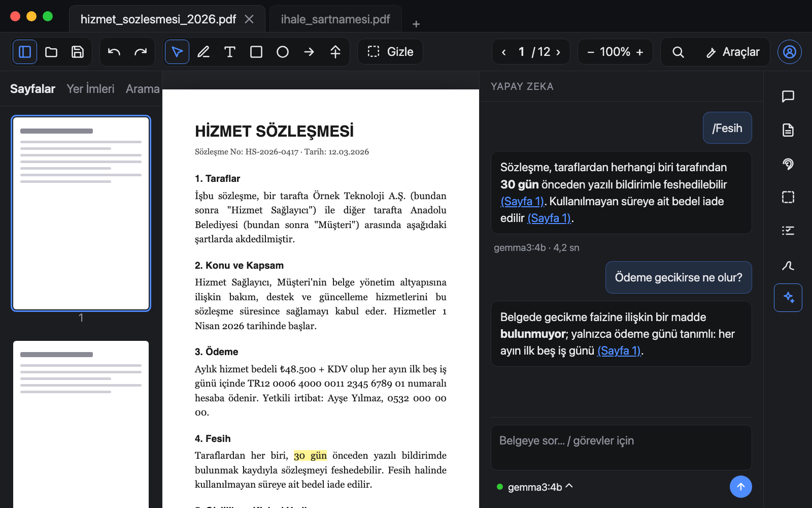Click the '2. Konu ve Kapsam' heading
Screen dimensions: 812x508
pos(240,265)
